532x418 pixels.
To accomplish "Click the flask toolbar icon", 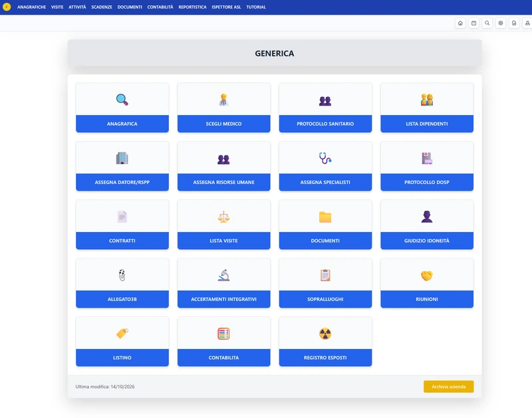I will click(x=527, y=23).
